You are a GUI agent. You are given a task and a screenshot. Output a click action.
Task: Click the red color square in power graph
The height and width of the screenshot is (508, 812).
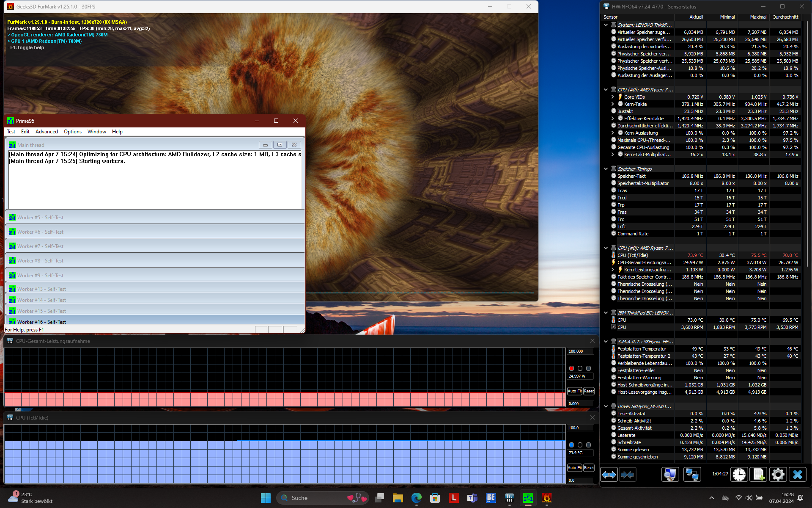[571, 368]
